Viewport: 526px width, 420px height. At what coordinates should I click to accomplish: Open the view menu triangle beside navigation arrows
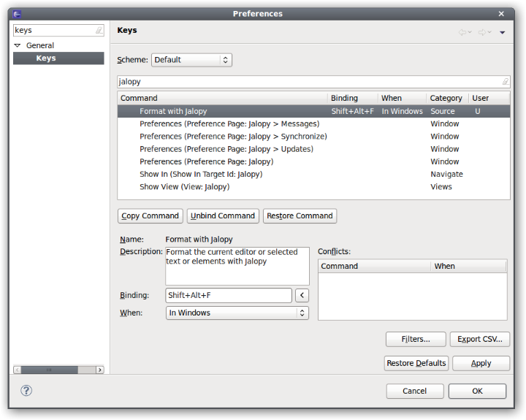502,33
